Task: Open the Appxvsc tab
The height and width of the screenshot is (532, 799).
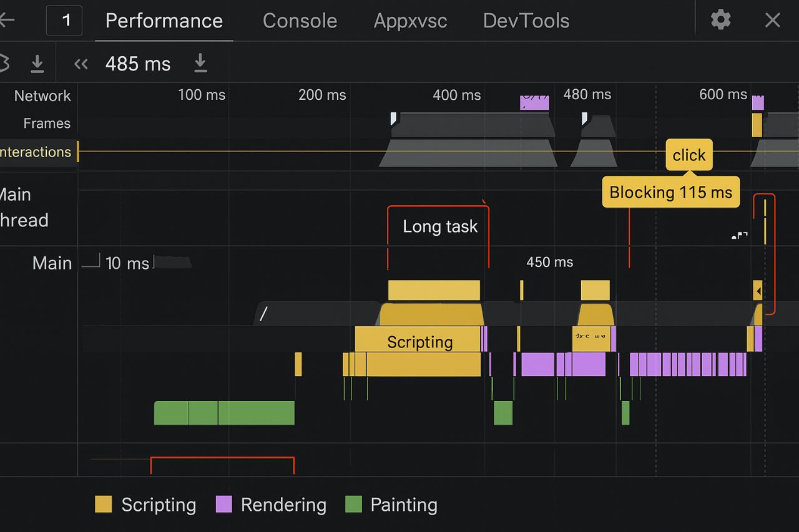Action: pos(410,21)
